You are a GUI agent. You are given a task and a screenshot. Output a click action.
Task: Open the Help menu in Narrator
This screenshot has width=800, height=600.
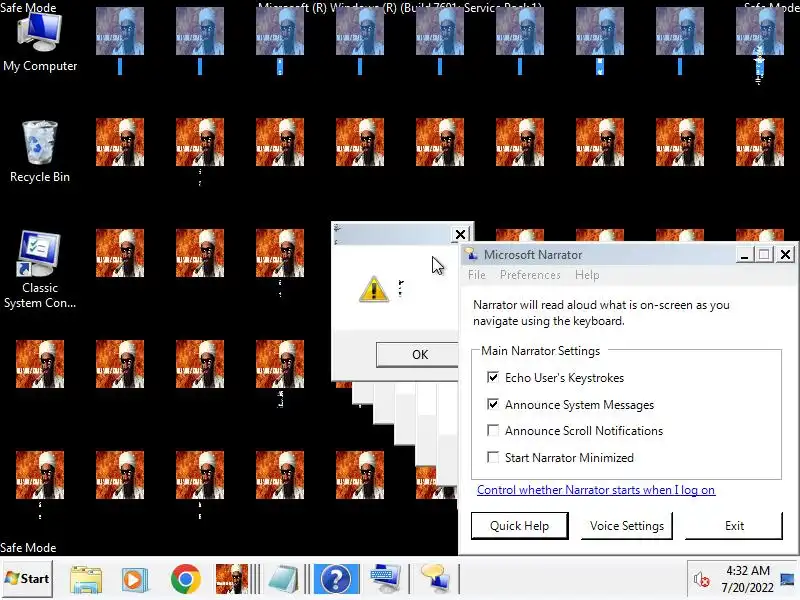[587, 275]
